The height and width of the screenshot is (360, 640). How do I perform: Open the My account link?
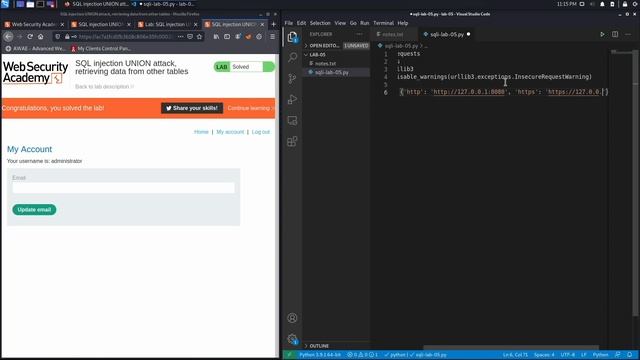point(230,132)
